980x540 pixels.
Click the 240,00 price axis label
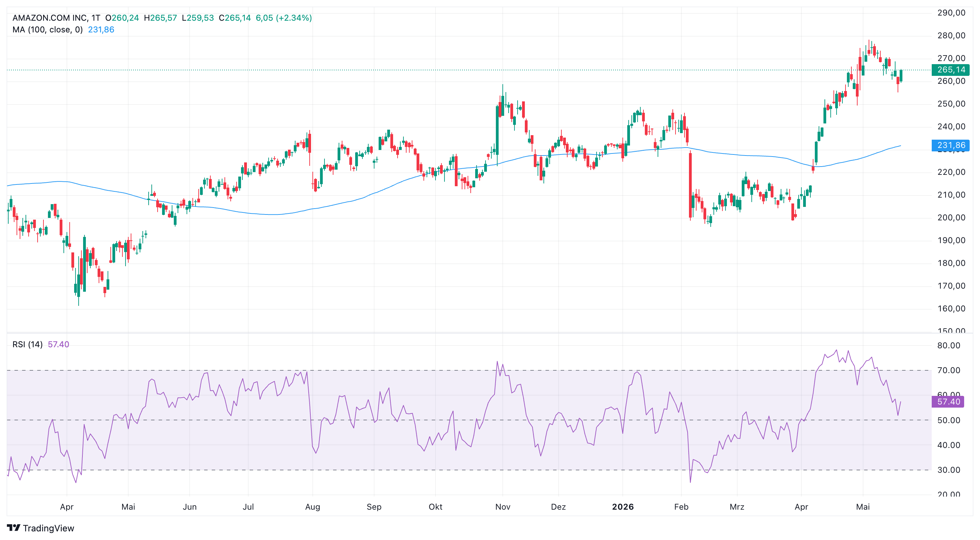tap(951, 127)
